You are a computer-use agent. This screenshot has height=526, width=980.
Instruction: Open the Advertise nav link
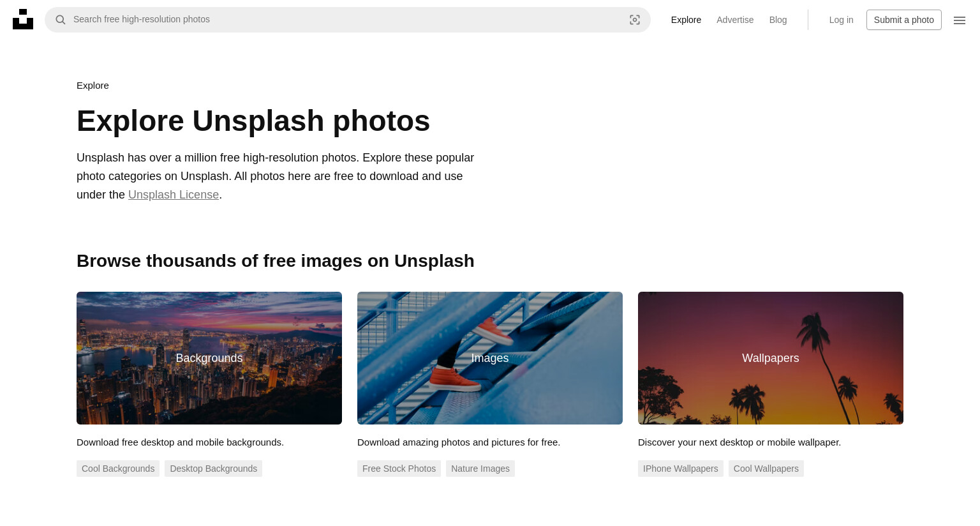[735, 20]
